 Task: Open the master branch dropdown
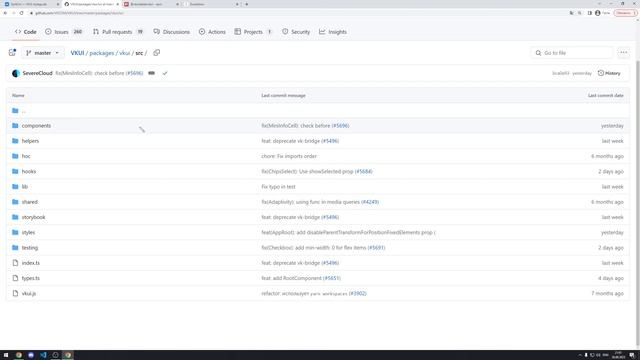coord(42,53)
